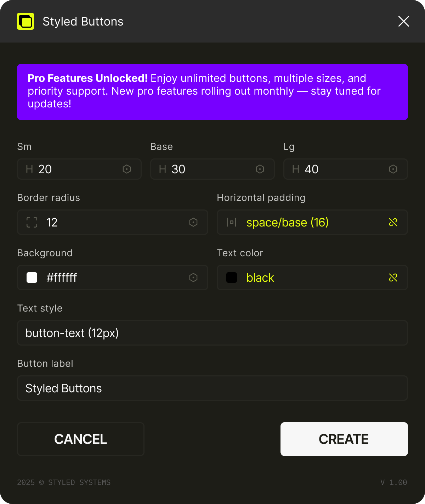The width and height of the screenshot is (425, 504).
Task: Click the Styled Buttons plugin logo
Action: pos(25,21)
